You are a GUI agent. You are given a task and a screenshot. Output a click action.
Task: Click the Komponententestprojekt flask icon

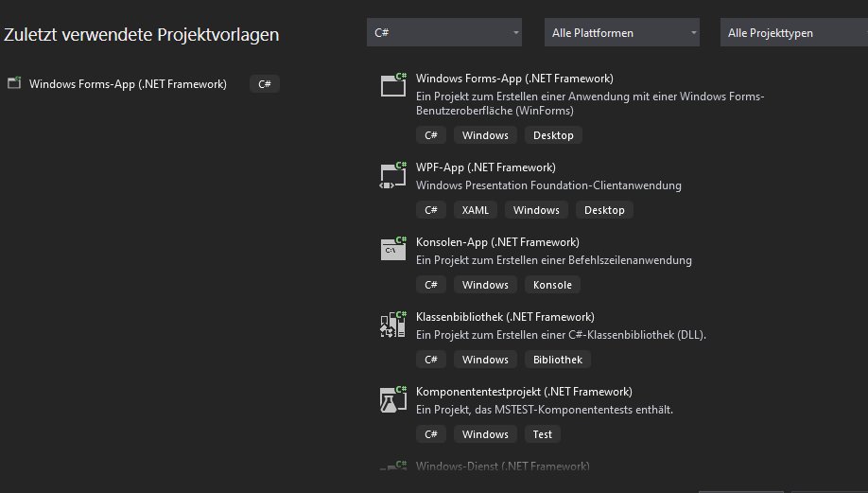[393, 398]
